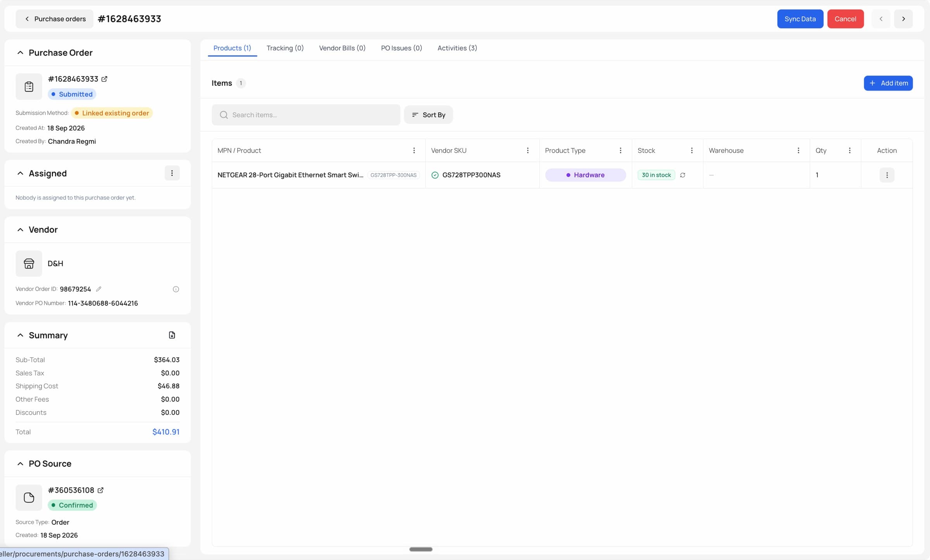Open the PO Issues (0) tab
This screenshot has width=930, height=560.
click(x=401, y=48)
